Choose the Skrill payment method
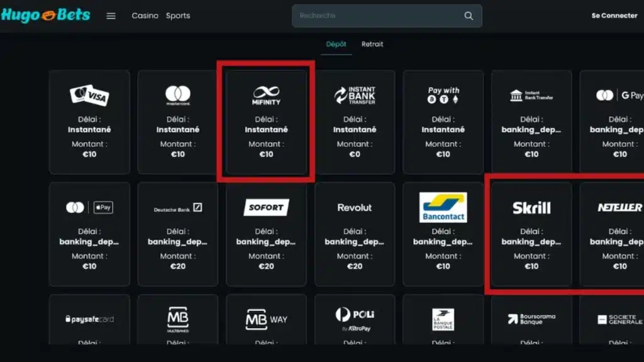 (531, 234)
